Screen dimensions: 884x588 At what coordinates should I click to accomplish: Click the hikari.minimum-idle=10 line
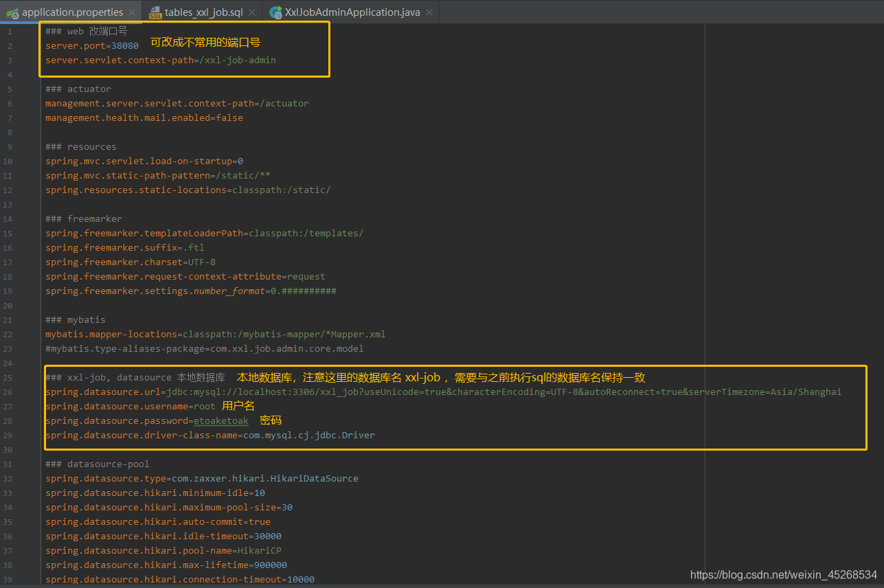coord(155,493)
